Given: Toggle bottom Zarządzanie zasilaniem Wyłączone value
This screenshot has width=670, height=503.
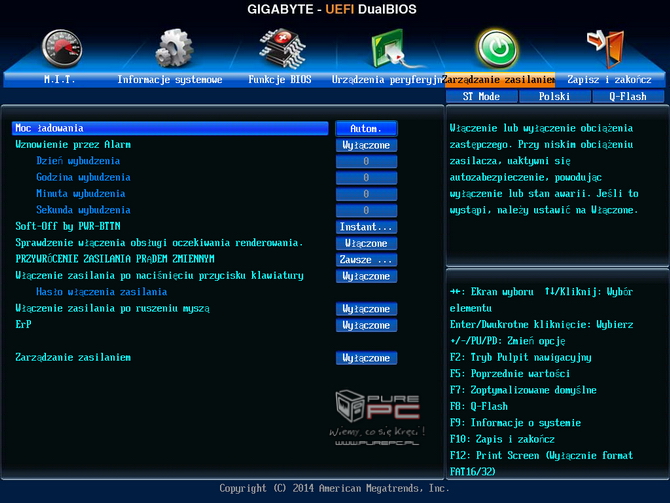Looking at the screenshot, I should (366, 358).
